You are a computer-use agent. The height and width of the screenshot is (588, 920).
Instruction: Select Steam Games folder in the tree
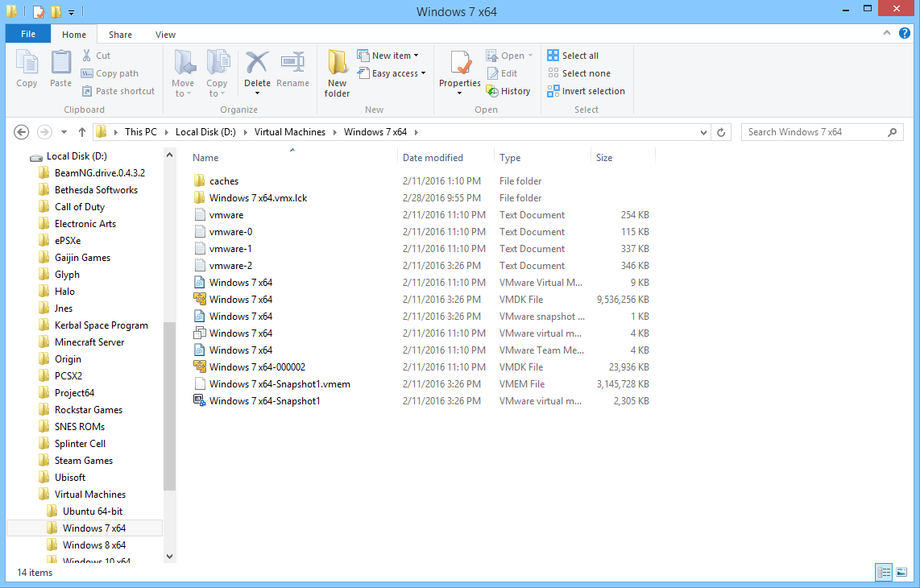(83, 461)
